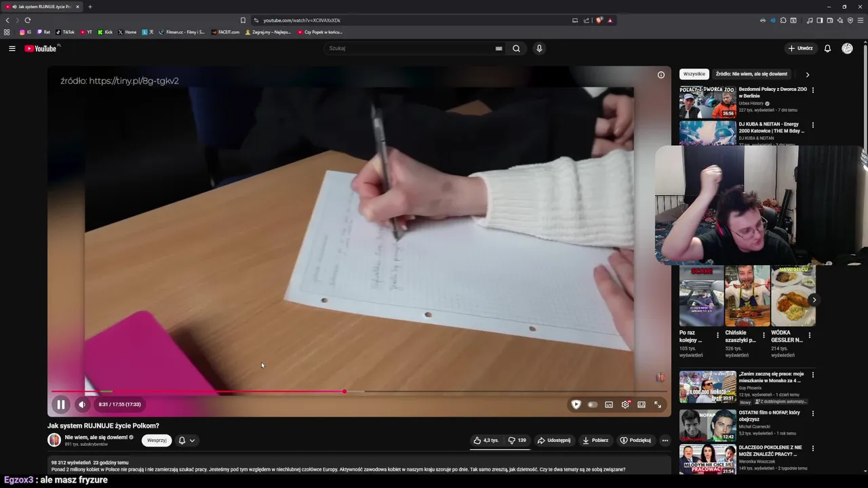Open options for Chińskie szaszłyki short

tap(764, 335)
